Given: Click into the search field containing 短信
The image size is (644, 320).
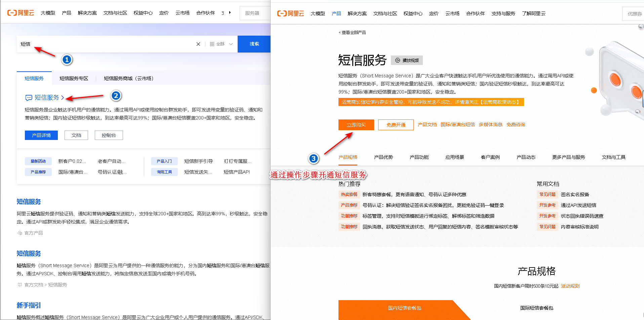Looking at the screenshot, I should point(108,44).
